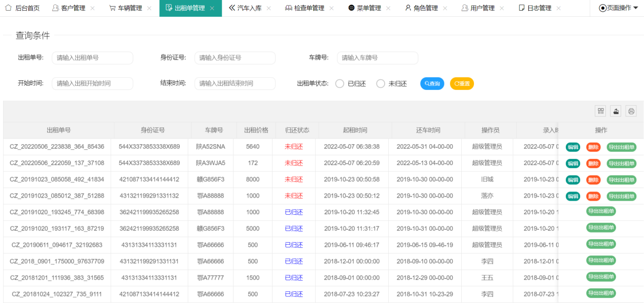
Task: Click the 起租时间 column header
Action: pyautogui.click(x=355, y=130)
